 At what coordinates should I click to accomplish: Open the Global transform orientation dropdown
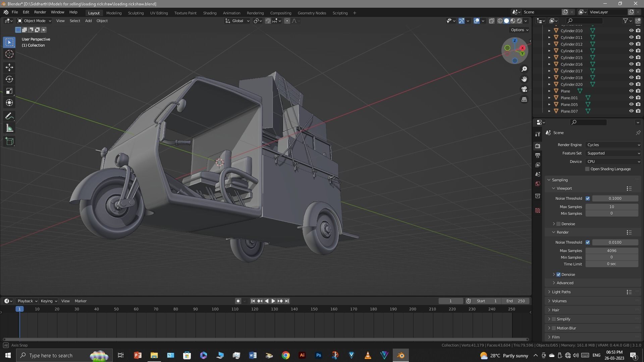[237, 21]
